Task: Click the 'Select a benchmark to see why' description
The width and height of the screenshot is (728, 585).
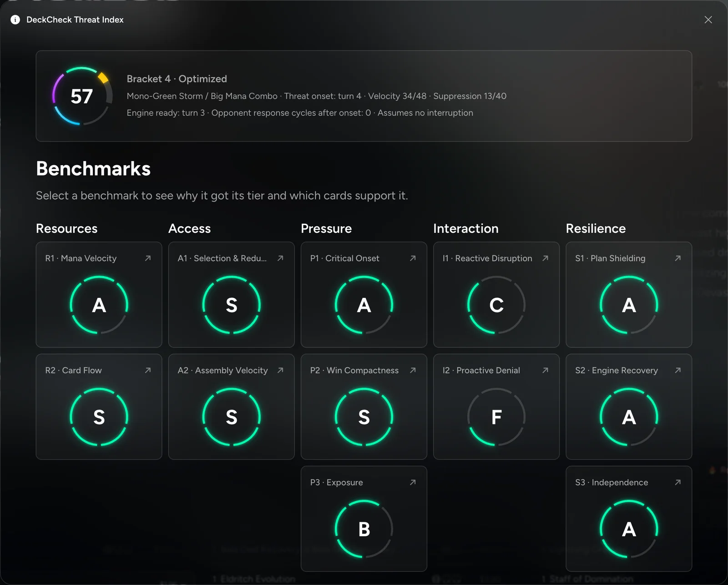Action: 222,196
